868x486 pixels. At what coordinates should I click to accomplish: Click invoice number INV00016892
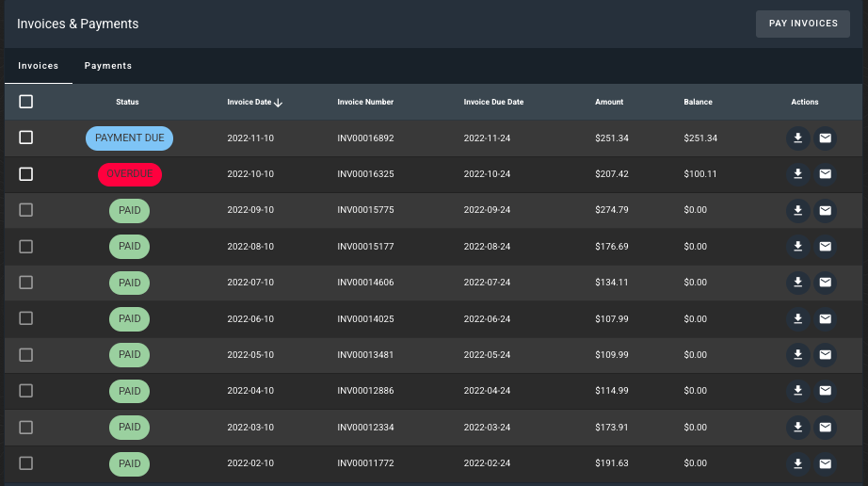pyautogui.click(x=365, y=138)
